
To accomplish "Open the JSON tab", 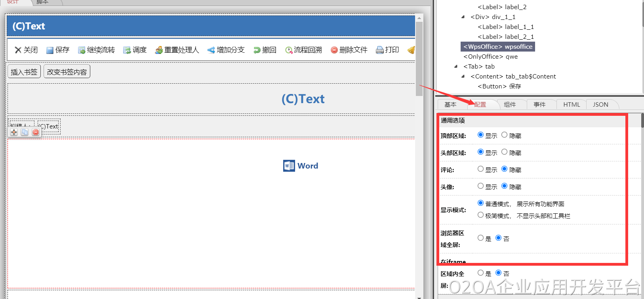I will tap(600, 105).
